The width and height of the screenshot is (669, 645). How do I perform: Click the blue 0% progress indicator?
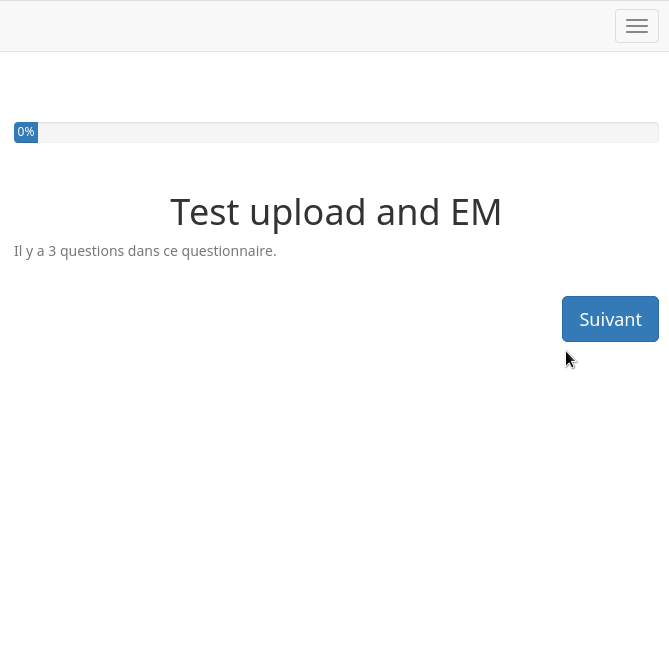click(26, 132)
